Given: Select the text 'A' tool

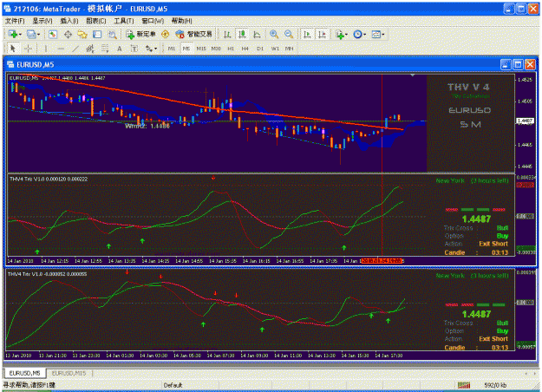Looking at the screenshot, I should click(x=120, y=49).
